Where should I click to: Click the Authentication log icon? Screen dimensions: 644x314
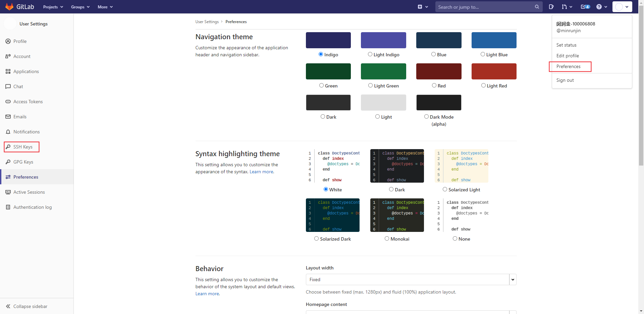coord(8,207)
